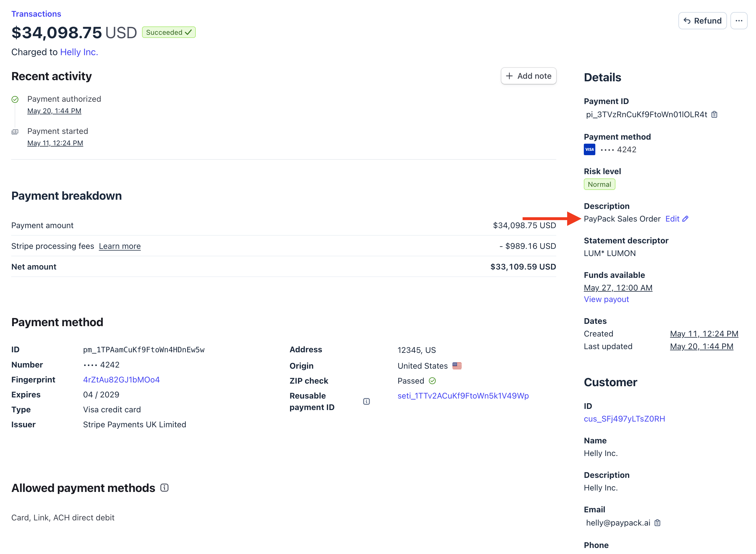Open the Helly Inc. customer link

(x=79, y=52)
